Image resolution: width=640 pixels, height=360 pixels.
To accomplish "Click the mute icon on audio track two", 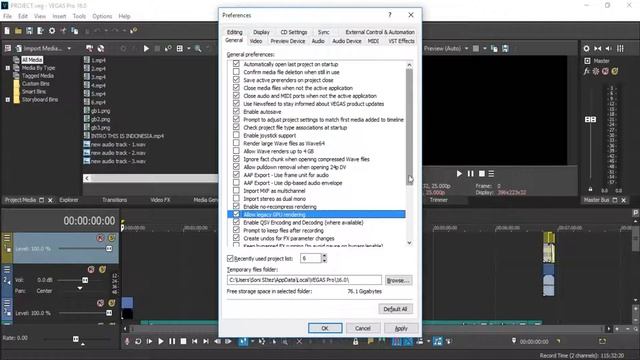I will pos(91,269).
